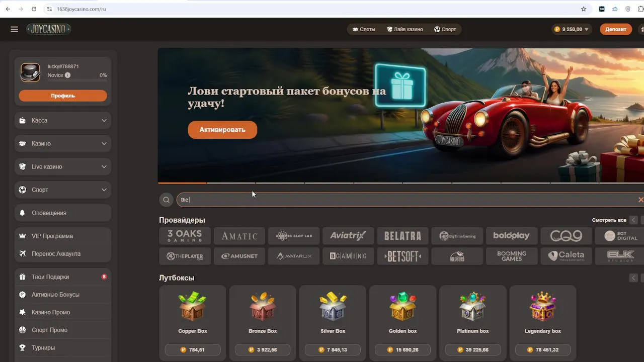Switch to Лайв казино tab
Image resolution: width=644 pixels, height=362 pixels.
(x=405, y=29)
